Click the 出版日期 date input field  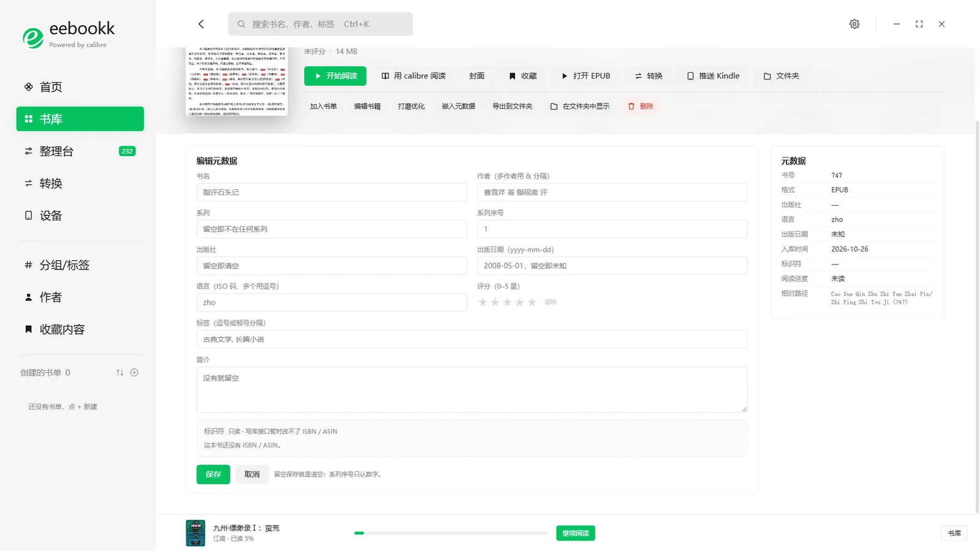tap(612, 266)
